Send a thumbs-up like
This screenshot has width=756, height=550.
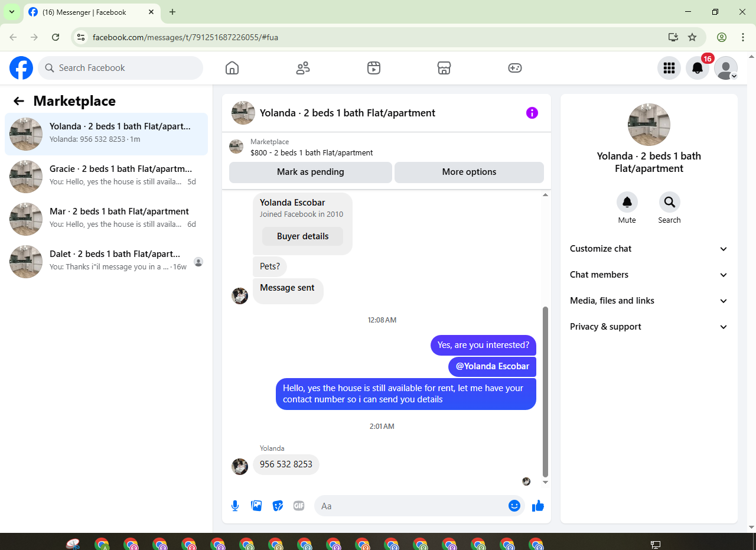coord(538,506)
